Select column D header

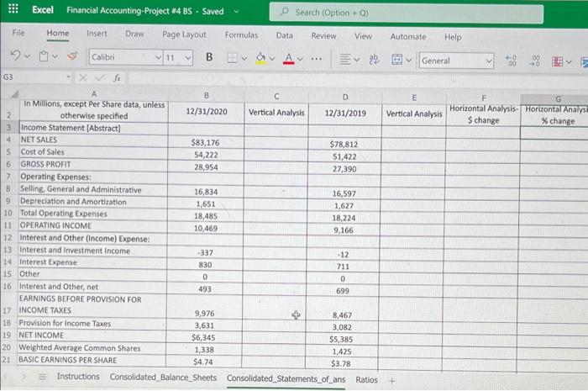pos(345,97)
